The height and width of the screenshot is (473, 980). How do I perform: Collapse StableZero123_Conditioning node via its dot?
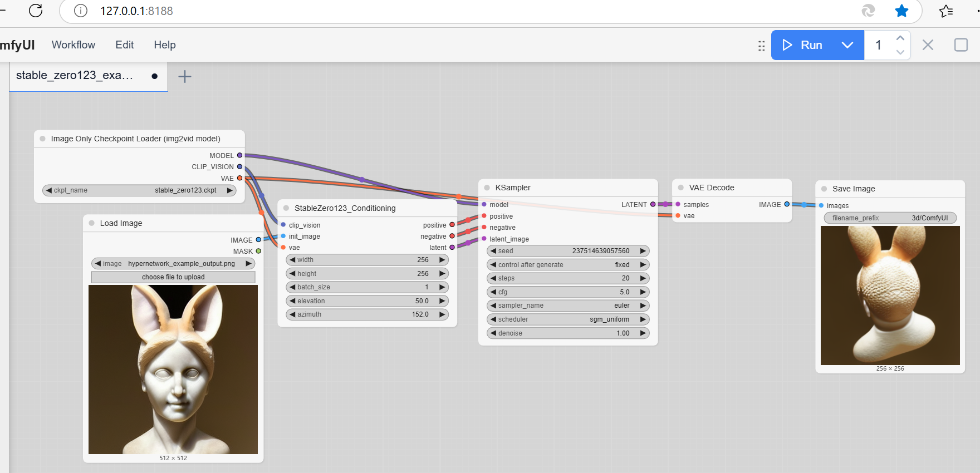pyautogui.click(x=286, y=208)
